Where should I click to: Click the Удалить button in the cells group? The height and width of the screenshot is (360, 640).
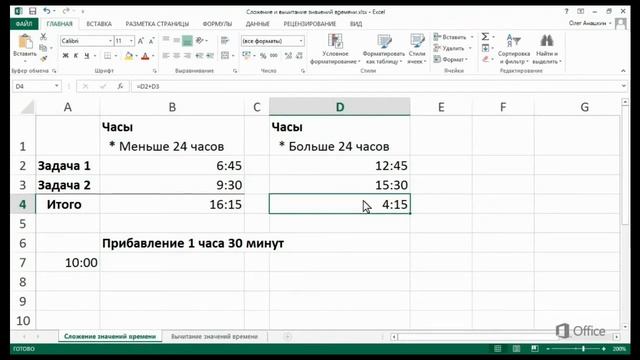tap(449, 48)
